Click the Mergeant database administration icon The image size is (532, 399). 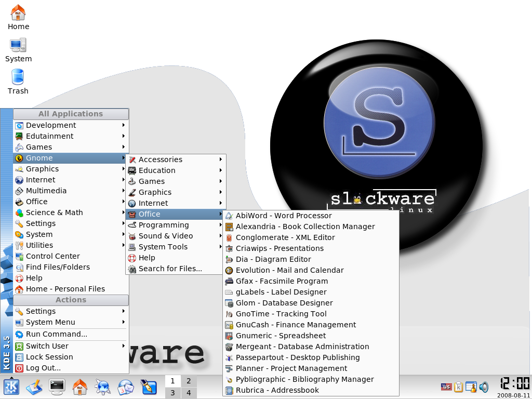pyautogui.click(x=229, y=347)
